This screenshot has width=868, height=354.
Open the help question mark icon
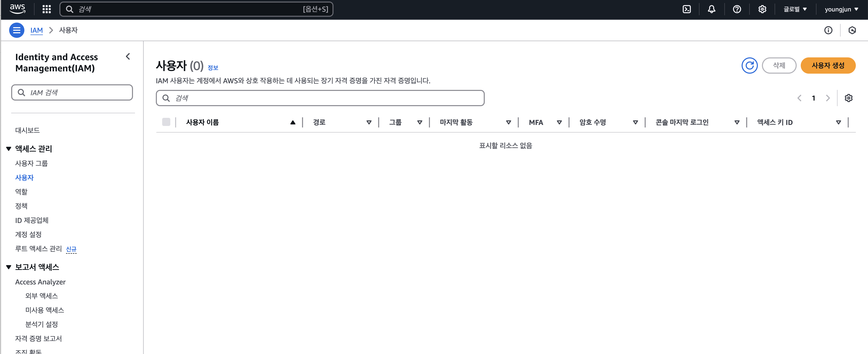(737, 9)
